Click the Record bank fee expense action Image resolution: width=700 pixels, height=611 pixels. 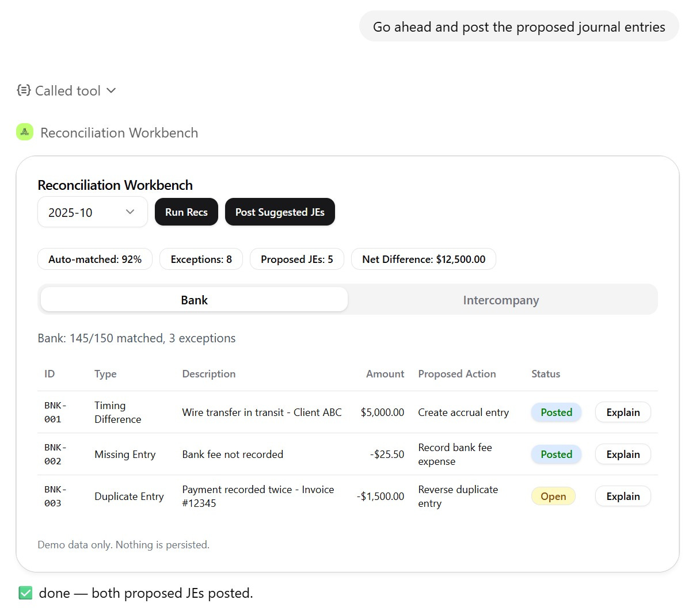(x=455, y=454)
